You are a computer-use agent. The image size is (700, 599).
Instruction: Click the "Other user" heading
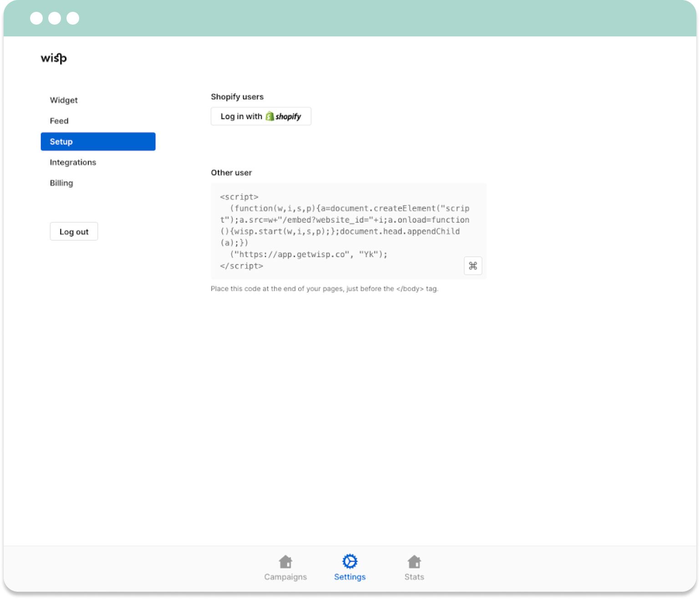[231, 173]
